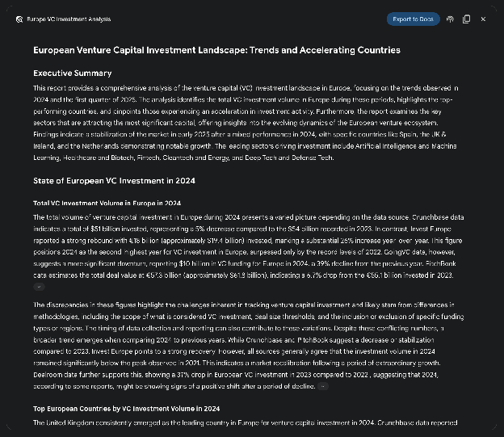This screenshot has width=504, height=437.
Task: Click the main report title heading
Action: click(216, 50)
